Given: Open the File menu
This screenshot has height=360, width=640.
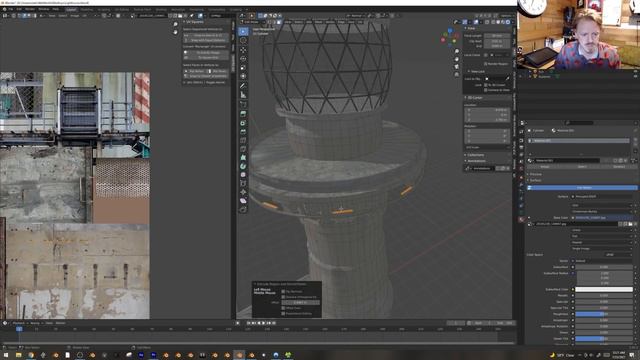Looking at the screenshot, I should (10, 9).
